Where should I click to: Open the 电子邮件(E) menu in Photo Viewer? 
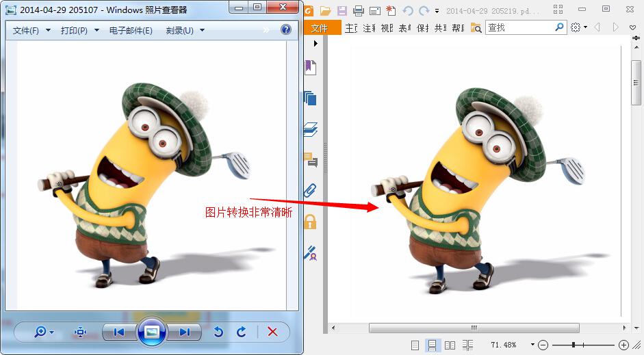coord(131,30)
